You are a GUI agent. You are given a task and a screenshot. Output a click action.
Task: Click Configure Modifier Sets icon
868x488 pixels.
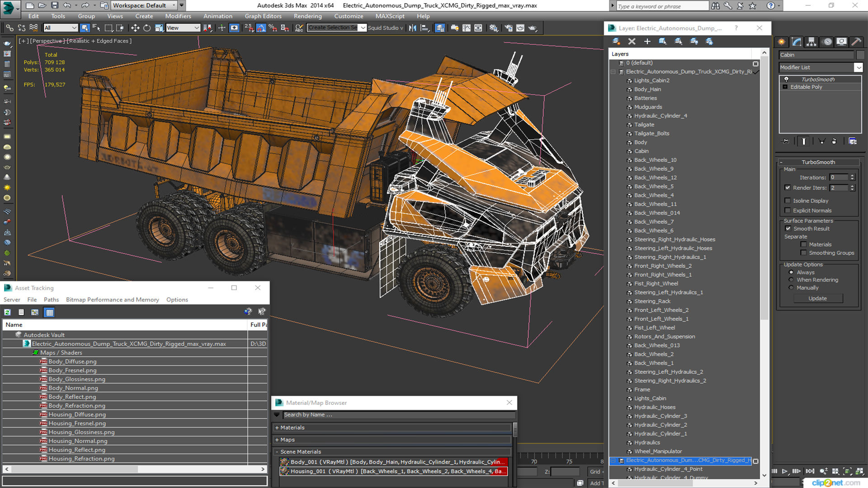[x=853, y=141]
